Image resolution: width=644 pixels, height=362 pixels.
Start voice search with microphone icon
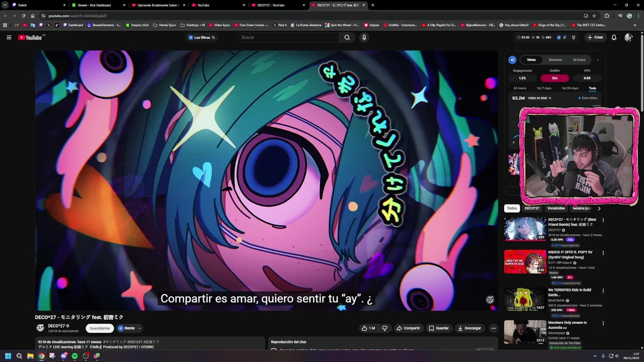click(x=364, y=37)
